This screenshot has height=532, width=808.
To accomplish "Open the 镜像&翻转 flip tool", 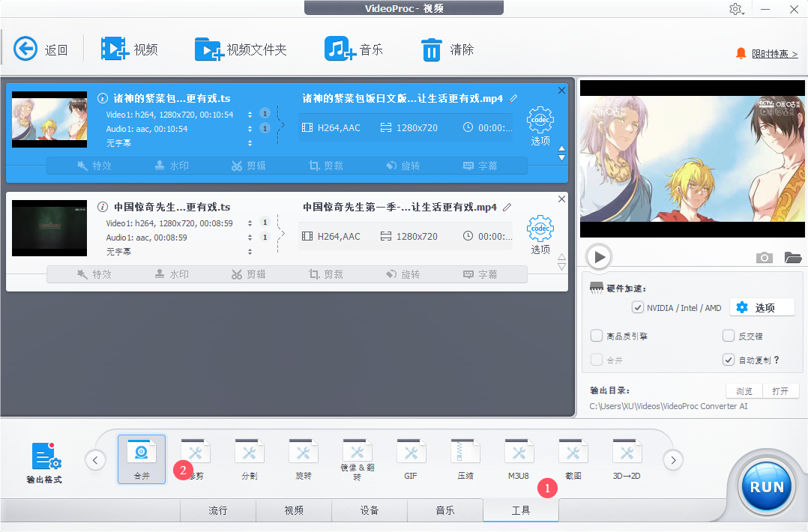I will 357,459.
